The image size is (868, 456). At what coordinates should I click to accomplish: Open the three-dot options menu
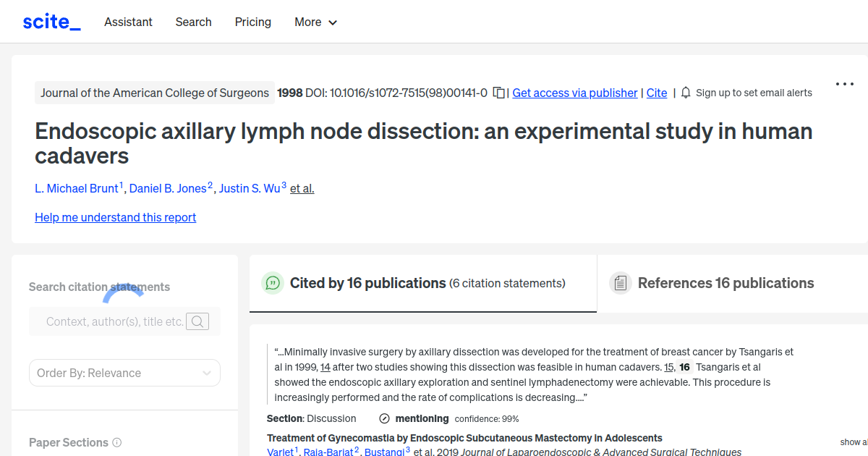(x=844, y=84)
